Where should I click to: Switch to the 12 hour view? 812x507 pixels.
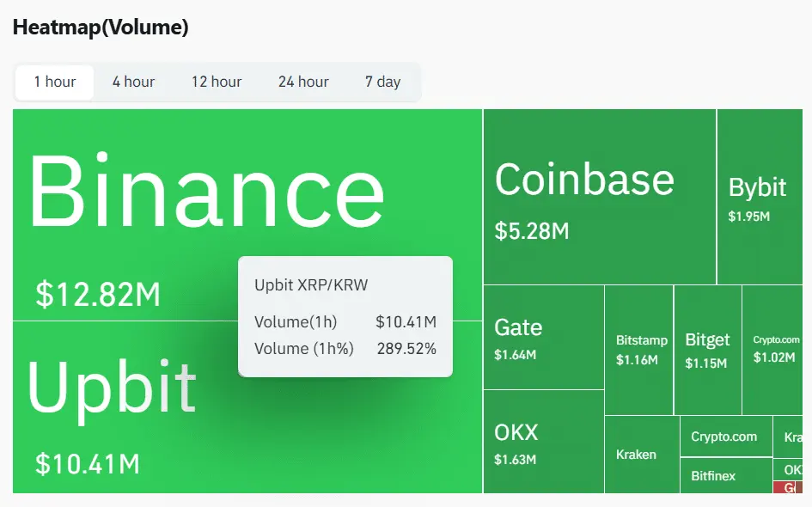217,82
